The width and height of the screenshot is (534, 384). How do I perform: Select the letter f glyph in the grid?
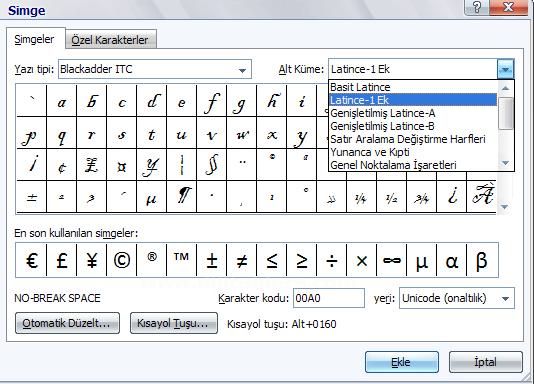click(211, 101)
